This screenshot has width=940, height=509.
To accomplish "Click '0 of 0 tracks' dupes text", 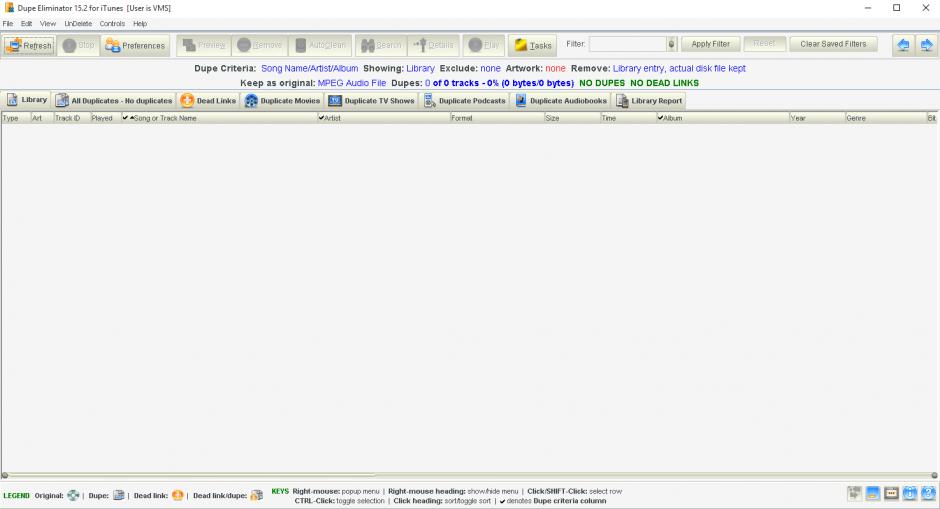I will (452, 83).
